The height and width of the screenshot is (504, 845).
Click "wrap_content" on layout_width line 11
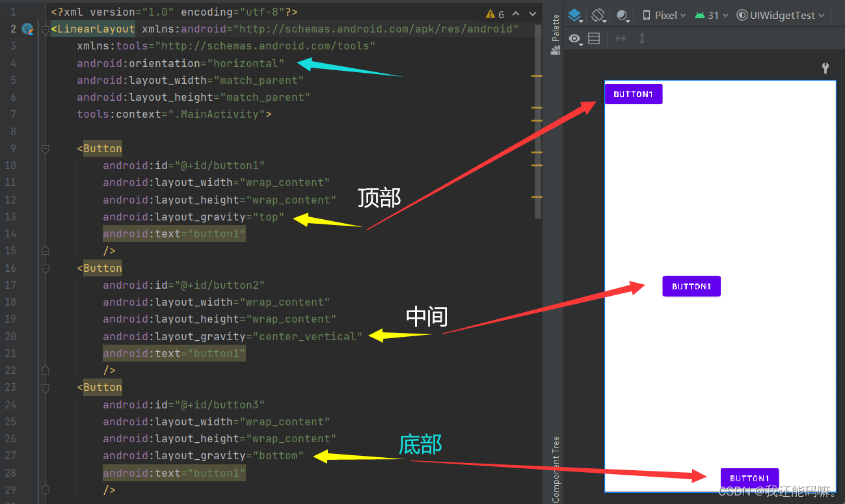coord(285,183)
